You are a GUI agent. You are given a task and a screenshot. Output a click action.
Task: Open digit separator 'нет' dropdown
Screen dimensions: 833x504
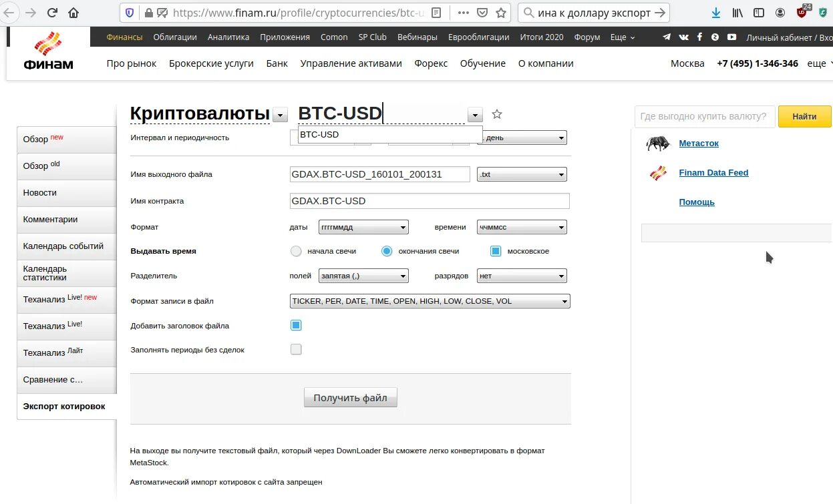click(x=522, y=275)
